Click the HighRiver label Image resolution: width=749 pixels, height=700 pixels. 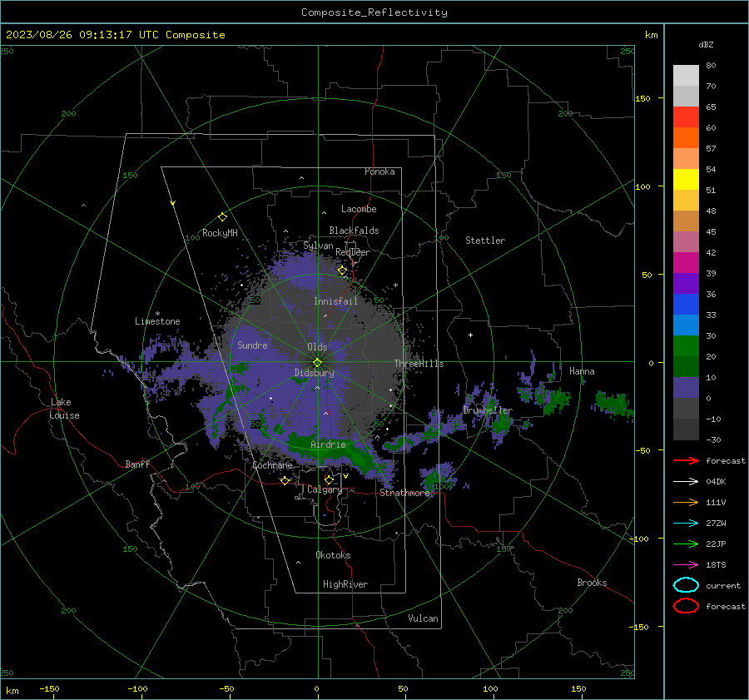(x=345, y=584)
